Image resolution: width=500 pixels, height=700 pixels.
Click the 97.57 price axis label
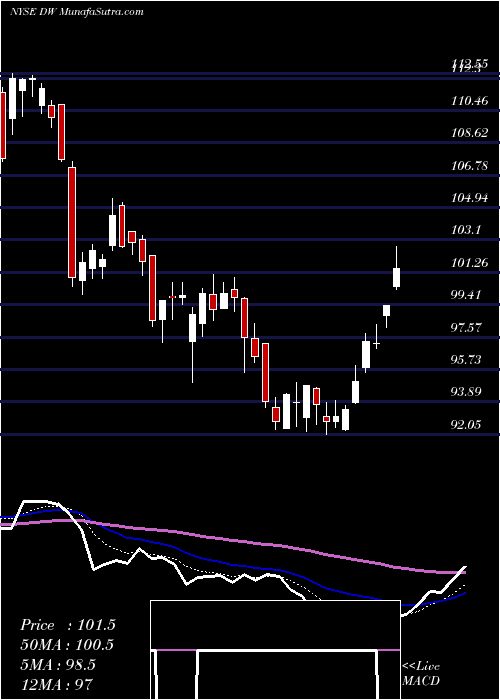467,328
